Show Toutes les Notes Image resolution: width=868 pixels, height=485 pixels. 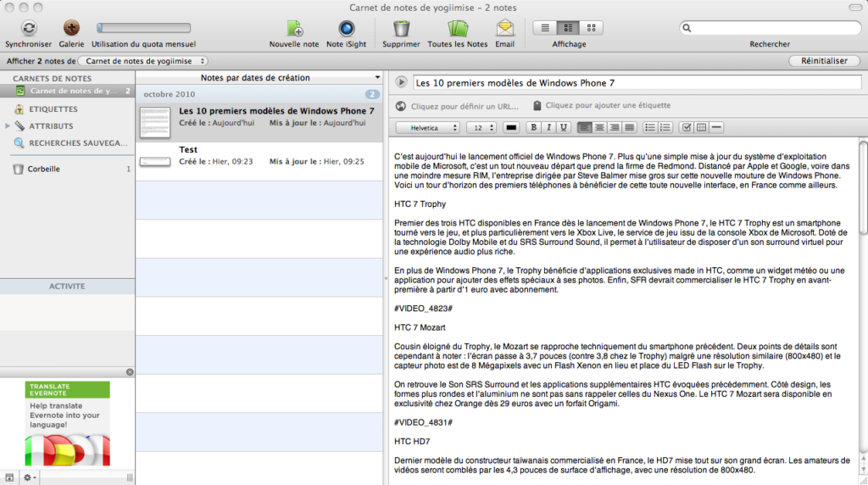coord(458,28)
